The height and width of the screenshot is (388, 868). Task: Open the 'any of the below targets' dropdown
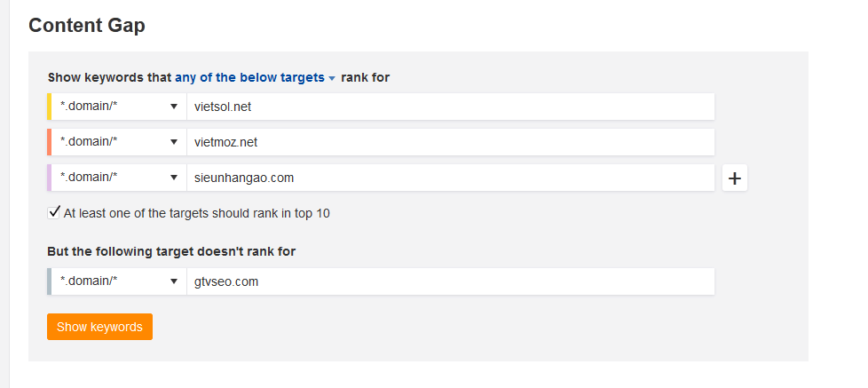click(x=255, y=77)
